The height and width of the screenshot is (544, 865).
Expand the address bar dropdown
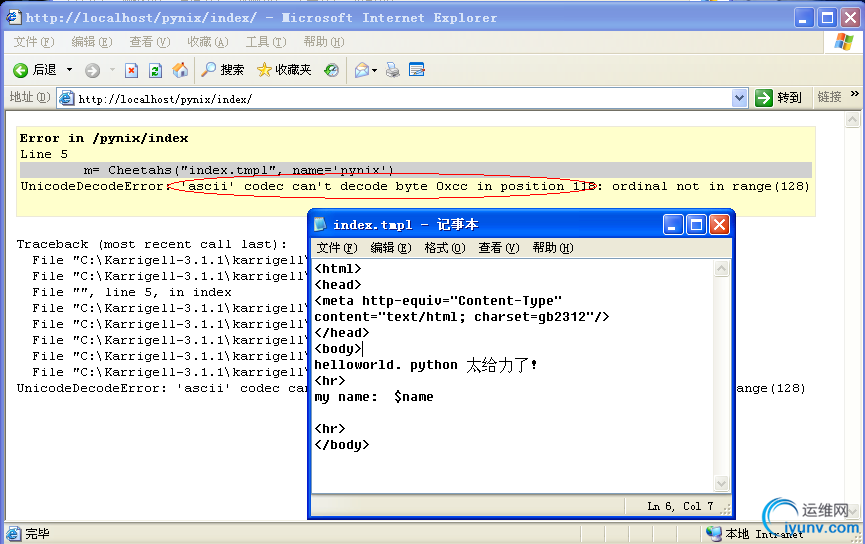(739, 99)
